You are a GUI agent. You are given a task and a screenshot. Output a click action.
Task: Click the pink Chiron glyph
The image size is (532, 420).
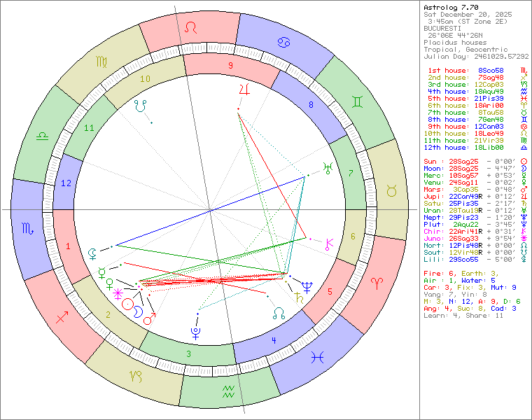tap(329, 244)
